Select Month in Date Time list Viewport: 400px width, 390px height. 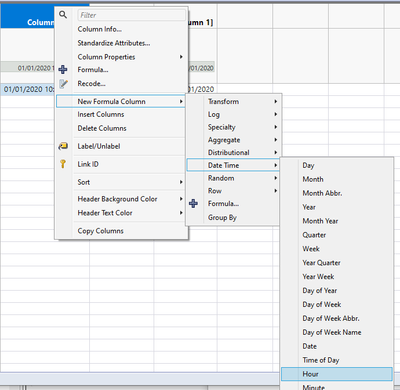pos(313,179)
